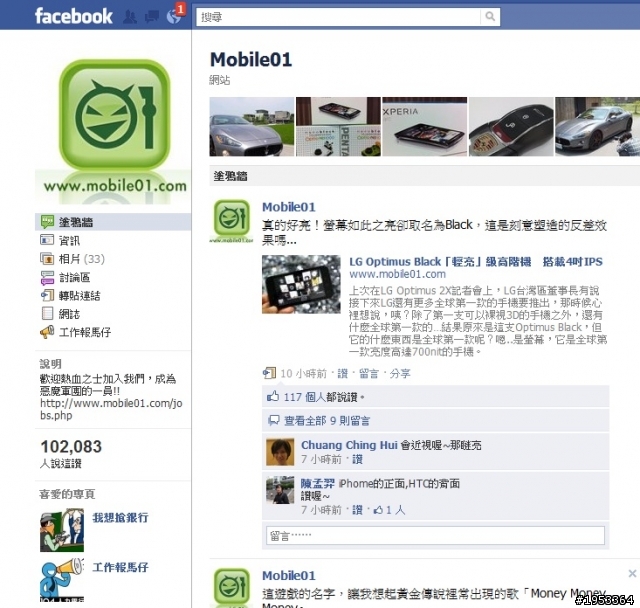Like Chuang Ching Hui's comment via 讚
Screen dimensions: 640x608
[x=358, y=459]
